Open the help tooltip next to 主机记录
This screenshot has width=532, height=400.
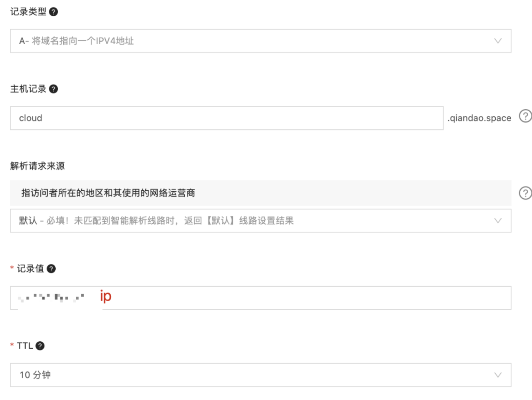coord(53,89)
